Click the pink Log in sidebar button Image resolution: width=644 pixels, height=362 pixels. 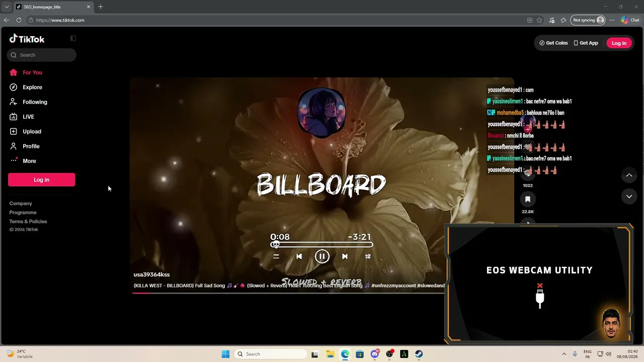pyautogui.click(x=41, y=179)
